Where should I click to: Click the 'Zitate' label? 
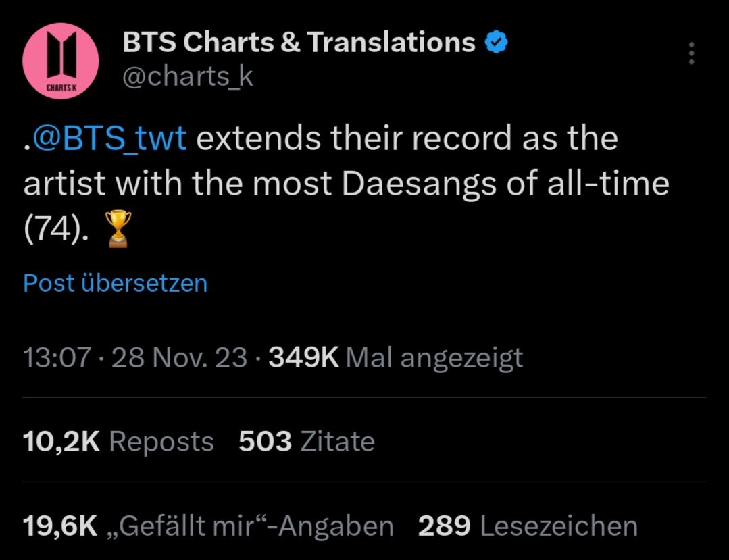click(x=338, y=442)
